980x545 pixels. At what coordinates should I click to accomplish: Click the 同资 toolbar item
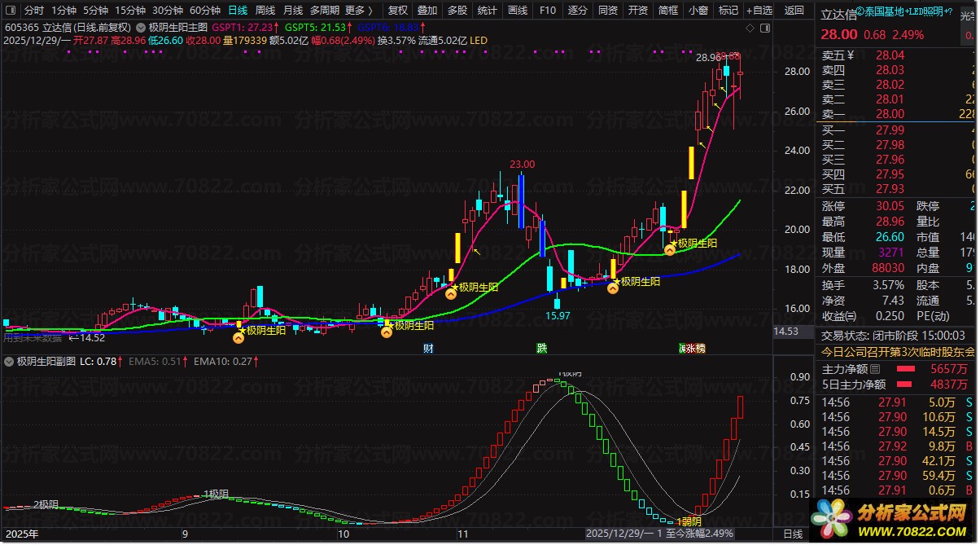(608, 11)
